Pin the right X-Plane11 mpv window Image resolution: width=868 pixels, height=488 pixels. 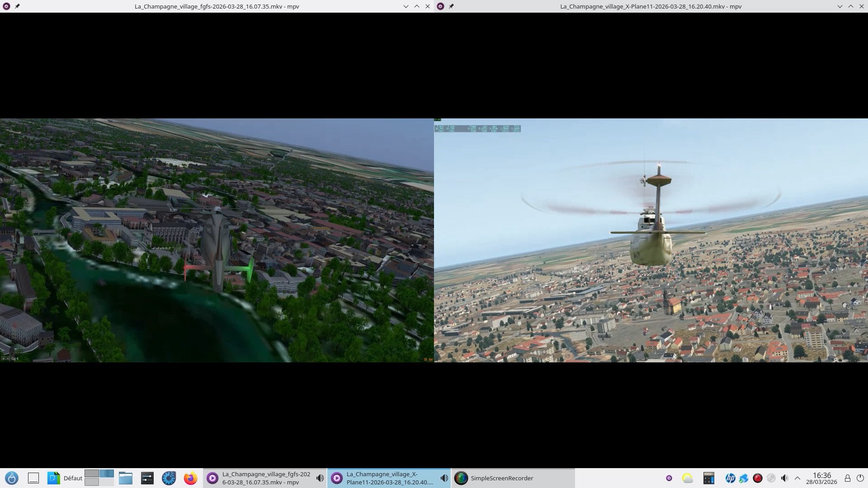(x=451, y=6)
